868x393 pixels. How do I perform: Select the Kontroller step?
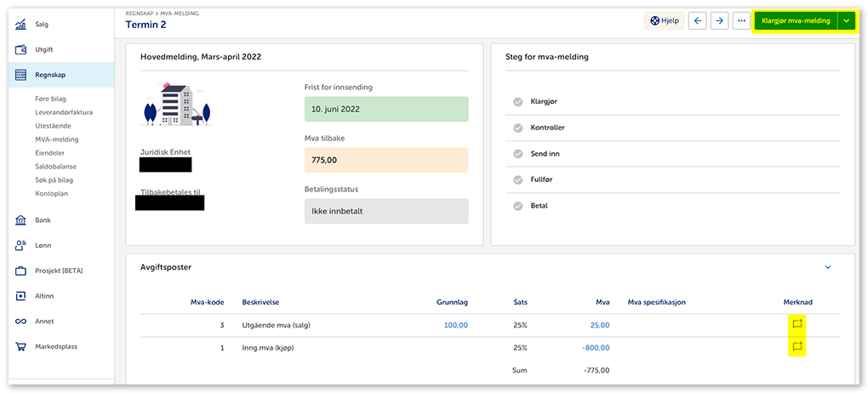tap(547, 128)
